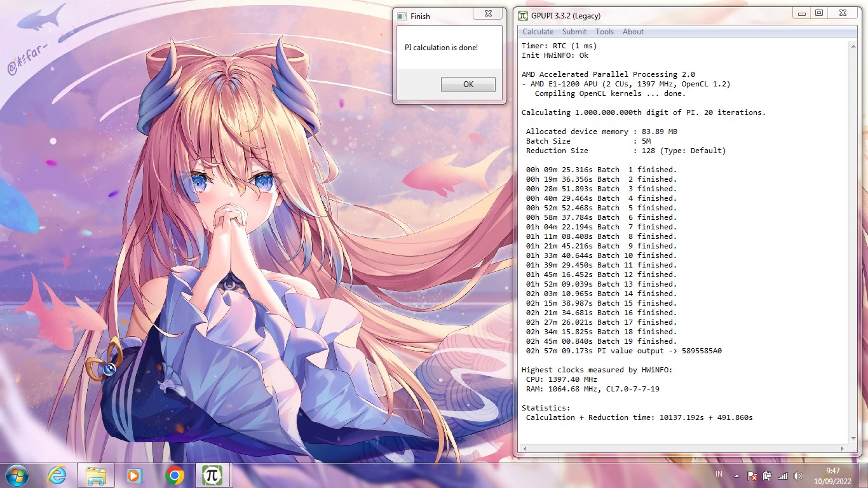Click the 'Reduction Size : 128' line

click(x=625, y=151)
